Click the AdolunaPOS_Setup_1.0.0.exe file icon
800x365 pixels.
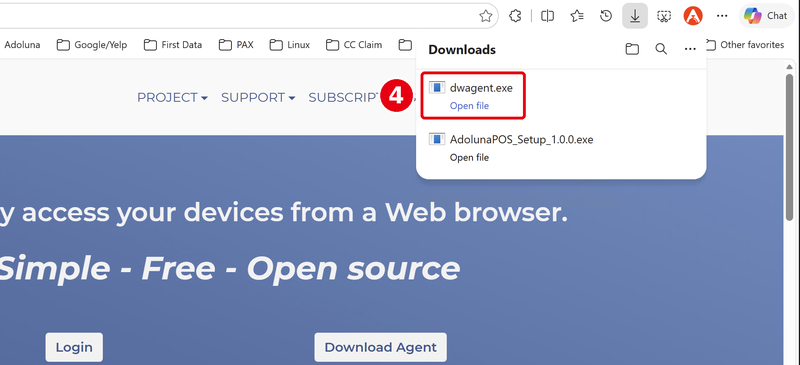(437, 139)
